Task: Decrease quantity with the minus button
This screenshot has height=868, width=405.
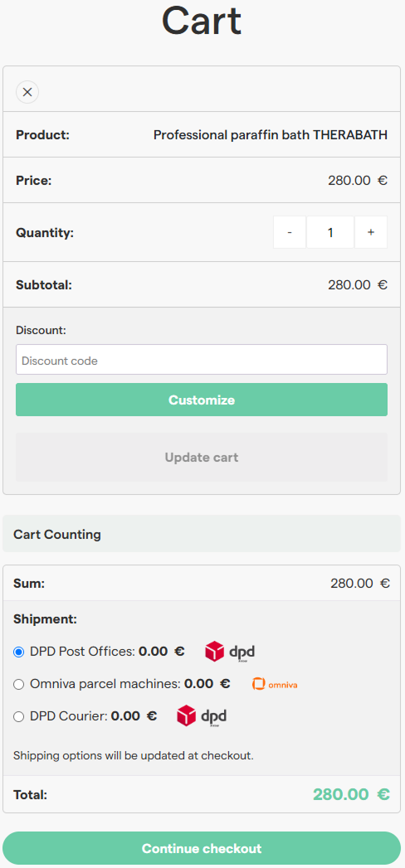Action: point(289,232)
